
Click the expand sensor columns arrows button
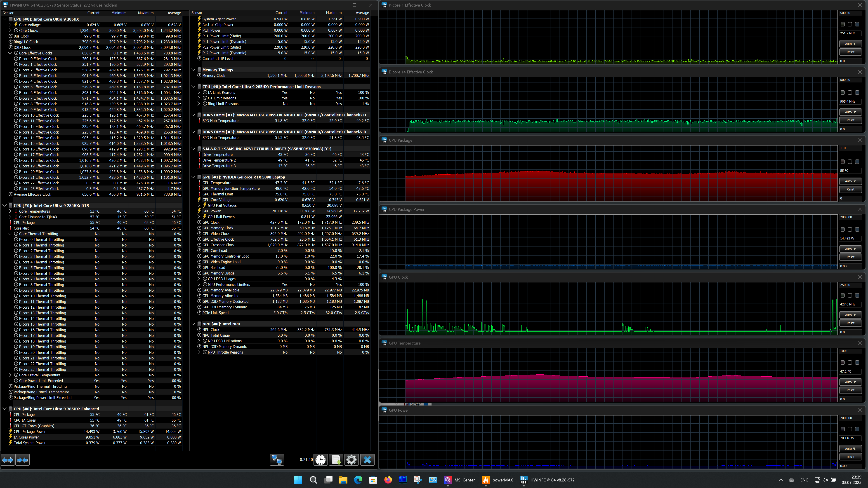(x=8, y=460)
